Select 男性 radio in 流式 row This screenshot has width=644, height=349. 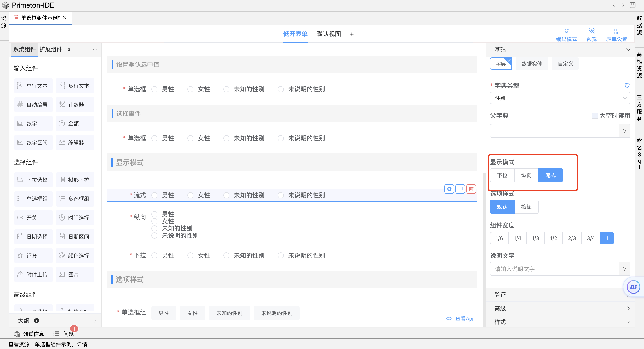point(154,195)
